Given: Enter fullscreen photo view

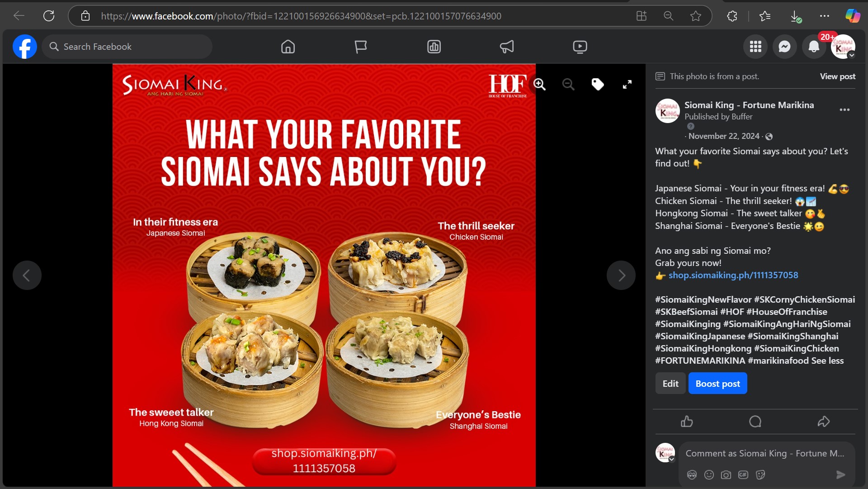Looking at the screenshot, I should click(x=627, y=84).
